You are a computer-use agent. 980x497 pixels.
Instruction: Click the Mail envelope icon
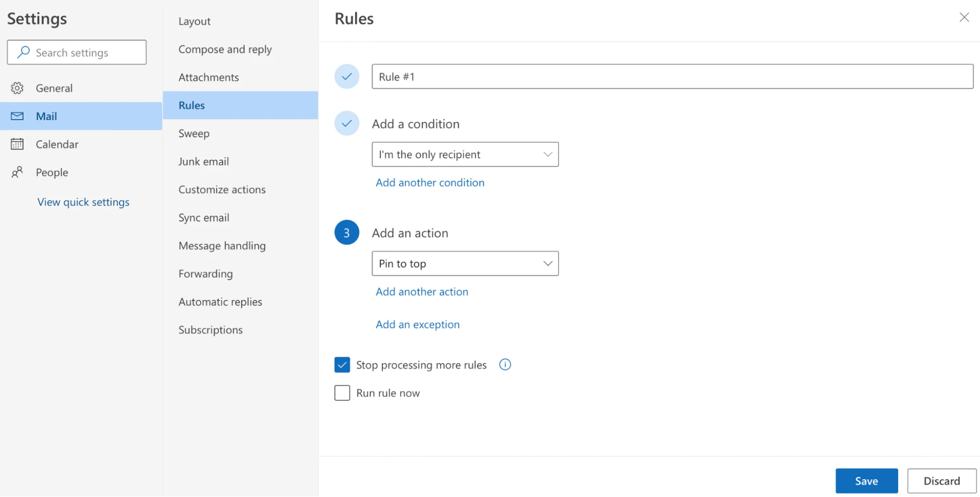[17, 116]
